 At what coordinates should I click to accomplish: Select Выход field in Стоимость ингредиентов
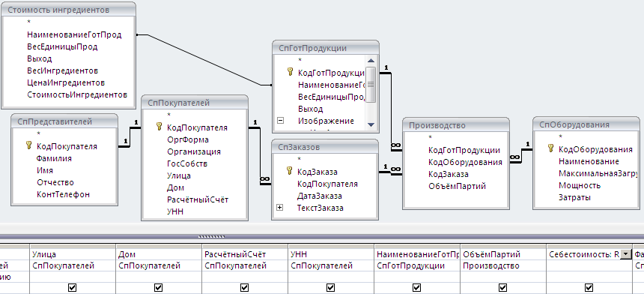coord(40,58)
